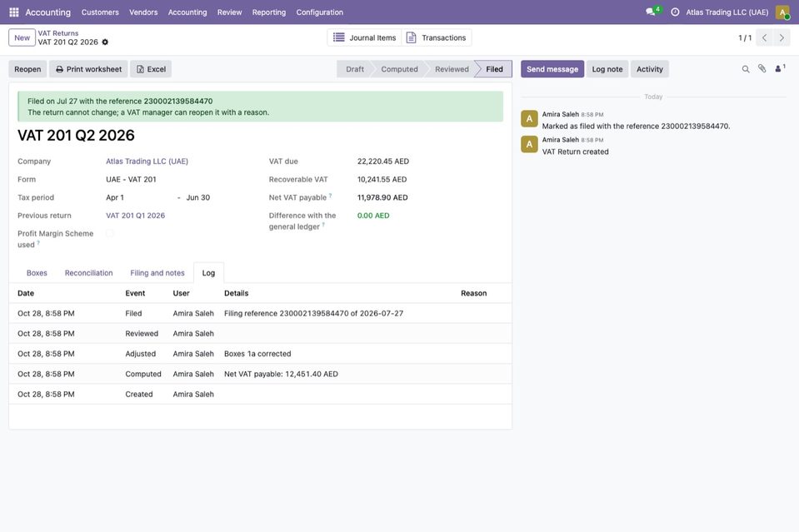Create a new record with the New button
Viewport: 799px width, 532px height.
(x=22, y=37)
